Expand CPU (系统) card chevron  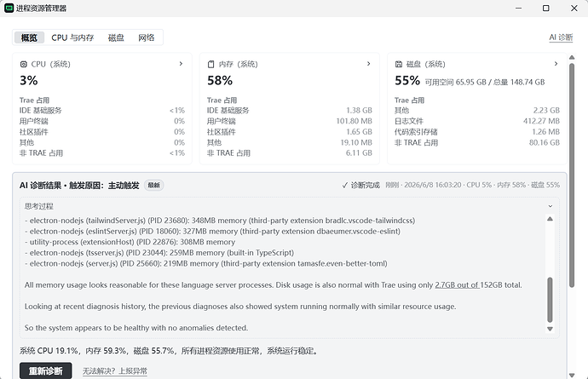[x=181, y=64]
